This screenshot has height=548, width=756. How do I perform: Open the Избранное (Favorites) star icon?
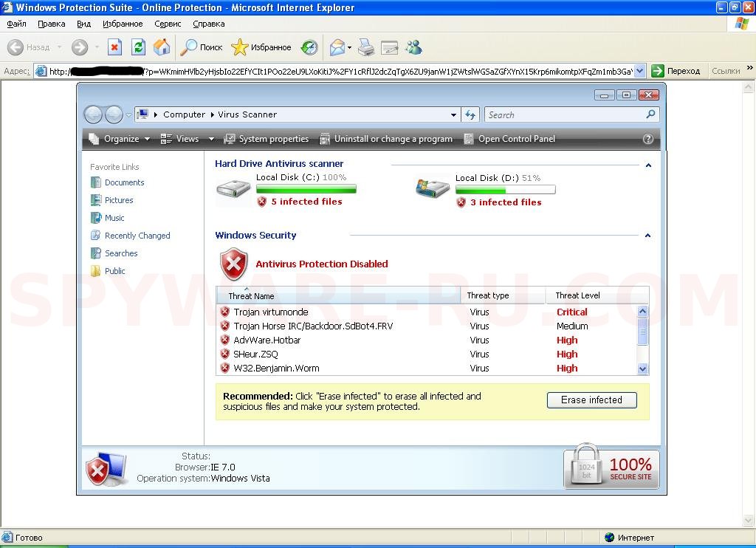click(x=239, y=47)
